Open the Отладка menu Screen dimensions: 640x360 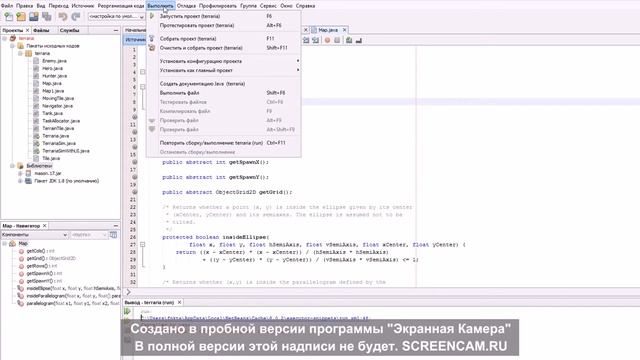[186, 6]
